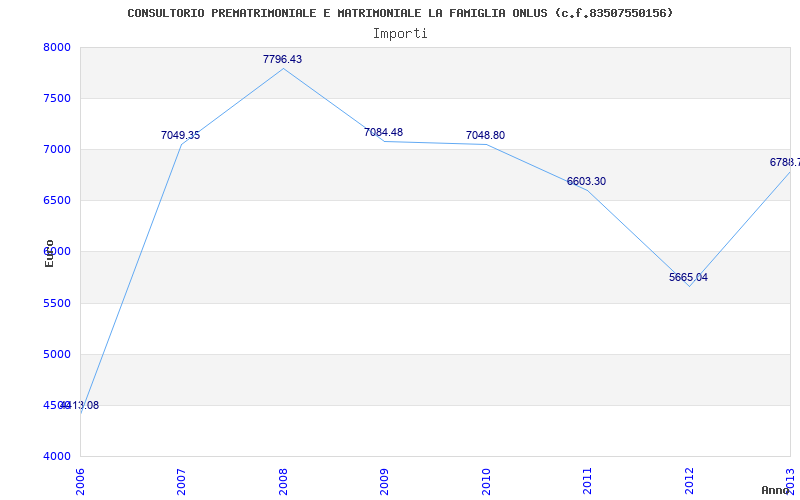
Task: Click the 'Euro' y-axis title
Action: point(49,253)
